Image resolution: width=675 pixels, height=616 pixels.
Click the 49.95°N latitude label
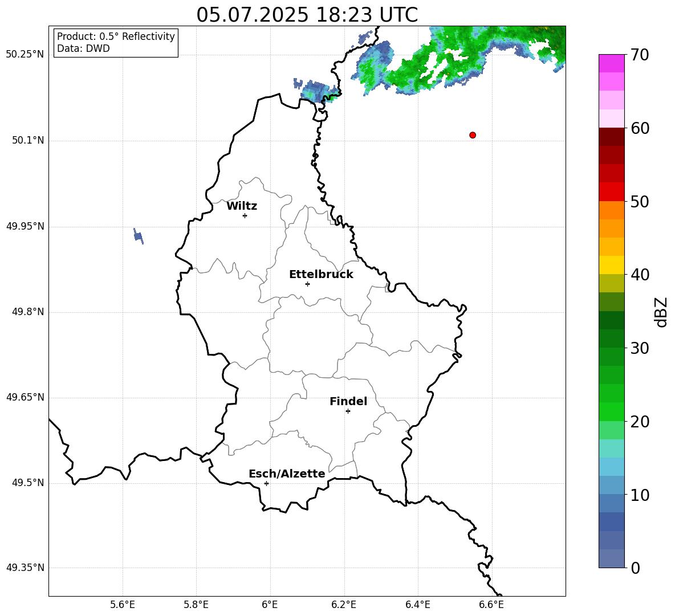(x=25, y=226)
